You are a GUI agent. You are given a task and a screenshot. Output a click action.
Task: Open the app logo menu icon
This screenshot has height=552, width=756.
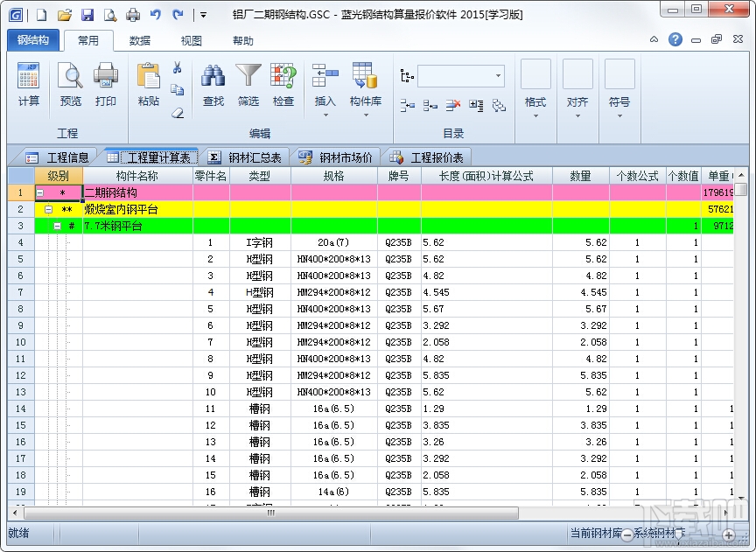tap(16, 15)
